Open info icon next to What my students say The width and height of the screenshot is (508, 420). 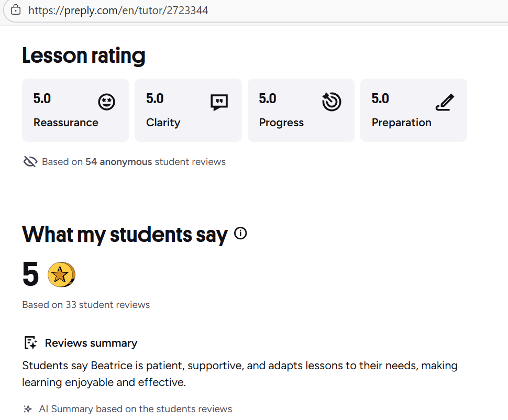click(x=240, y=234)
